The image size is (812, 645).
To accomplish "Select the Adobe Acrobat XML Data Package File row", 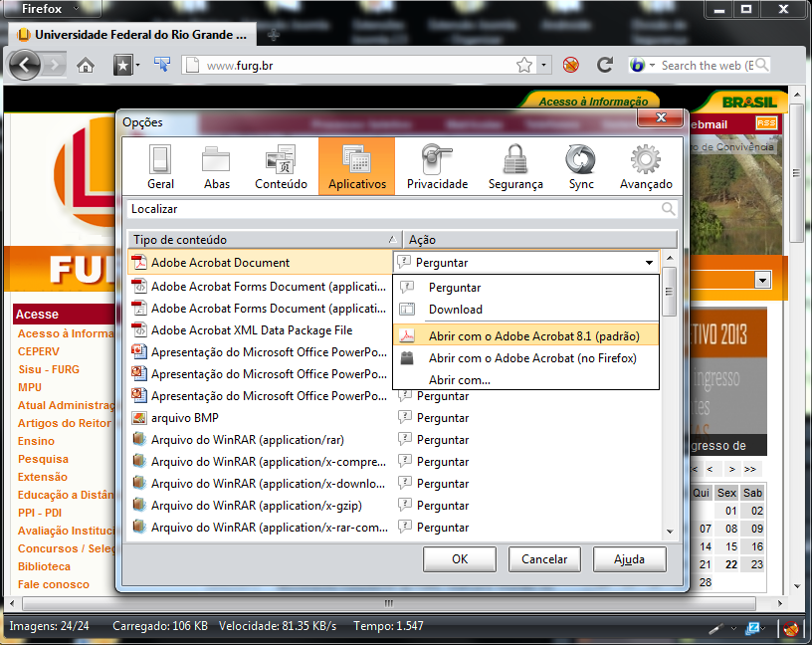I will pyautogui.click(x=261, y=330).
